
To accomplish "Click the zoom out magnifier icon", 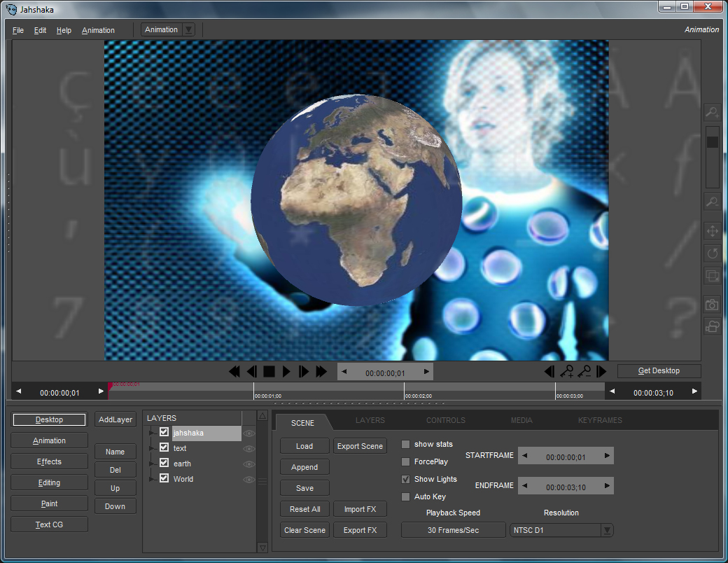I will tap(711, 202).
